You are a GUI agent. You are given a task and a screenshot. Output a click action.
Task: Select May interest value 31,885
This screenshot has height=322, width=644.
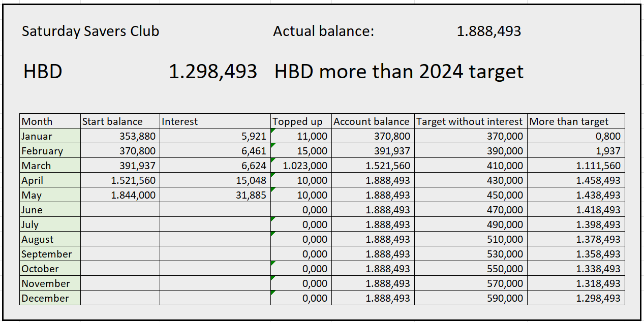(x=215, y=195)
